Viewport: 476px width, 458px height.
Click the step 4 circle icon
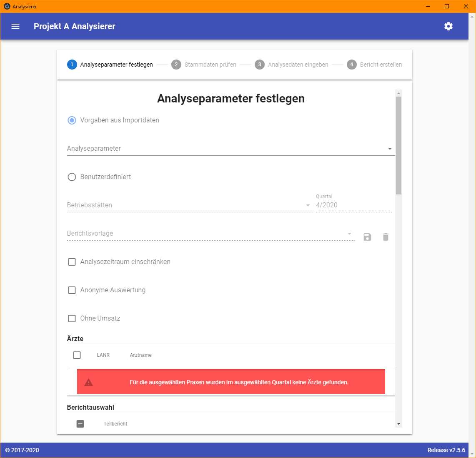click(x=351, y=65)
